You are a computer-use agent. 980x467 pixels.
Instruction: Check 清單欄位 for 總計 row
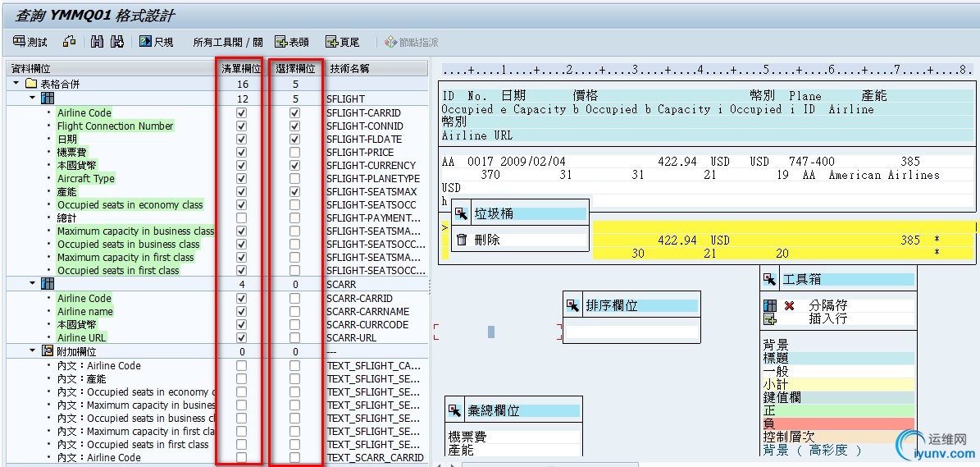point(242,218)
